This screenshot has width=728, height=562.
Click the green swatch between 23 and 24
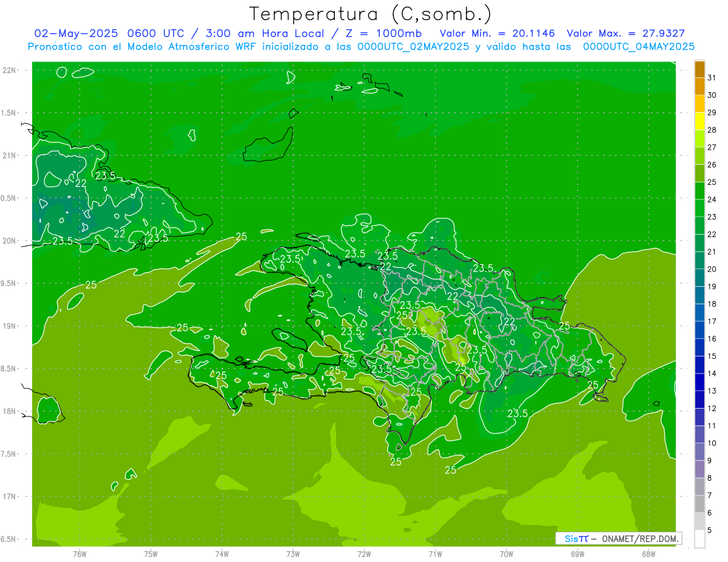tap(699, 207)
